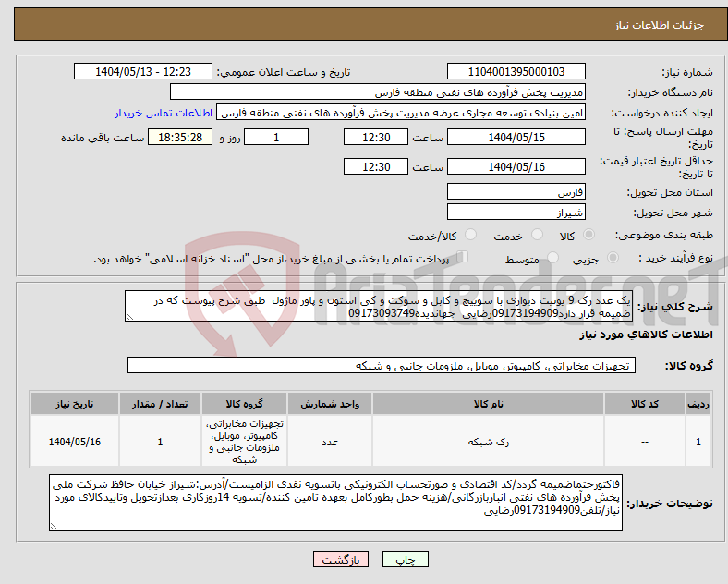The image size is (728, 584).
Task: Click the عدد unit cell
Action: 330,442
